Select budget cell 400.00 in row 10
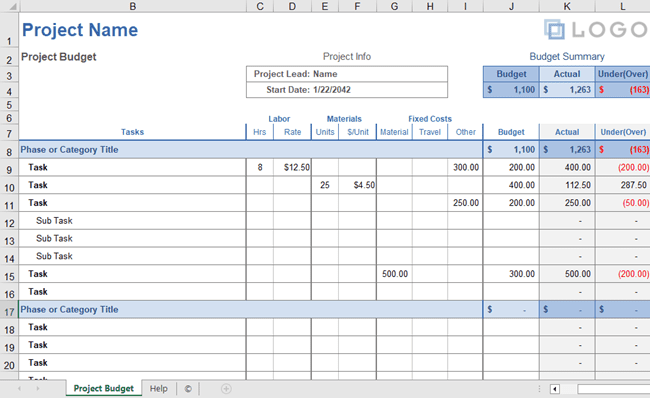650x398 pixels. pyautogui.click(x=511, y=185)
